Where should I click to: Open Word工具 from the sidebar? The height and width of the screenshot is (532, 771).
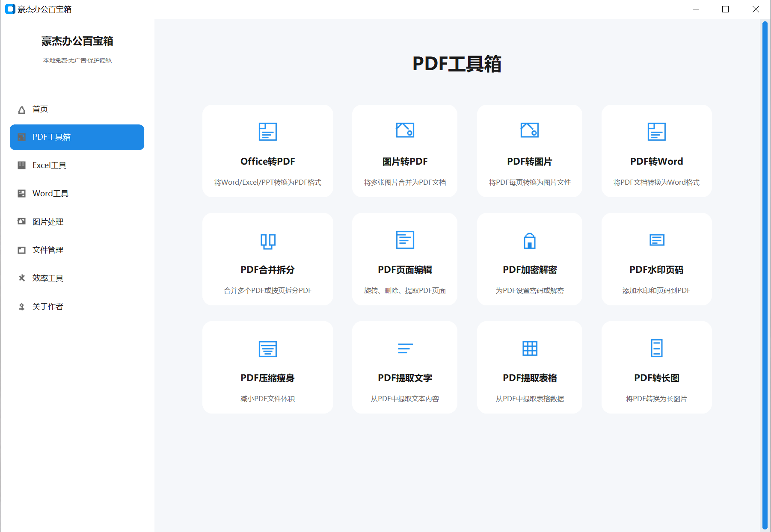(77, 193)
